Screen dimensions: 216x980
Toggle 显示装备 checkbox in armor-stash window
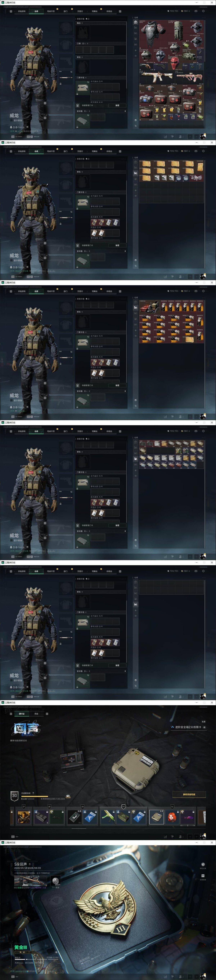(x=11, y=120)
